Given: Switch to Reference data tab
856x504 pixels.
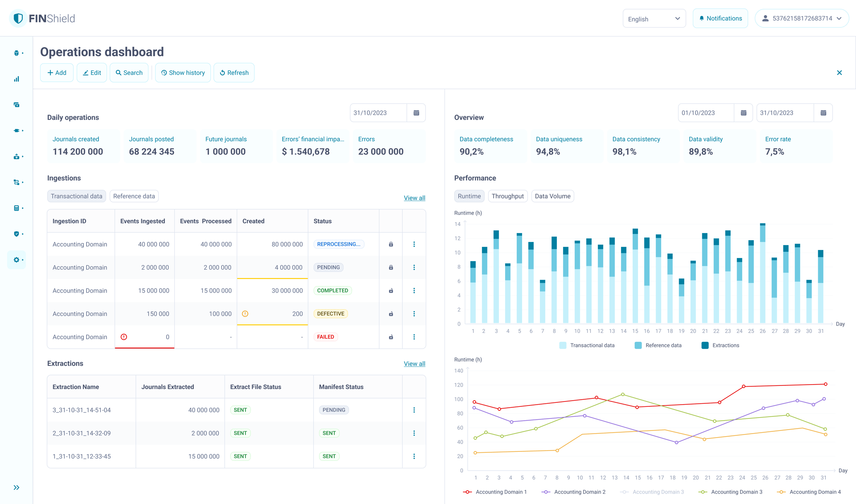Looking at the screenshot, I should pyautogui.click(x=134, y=196).
